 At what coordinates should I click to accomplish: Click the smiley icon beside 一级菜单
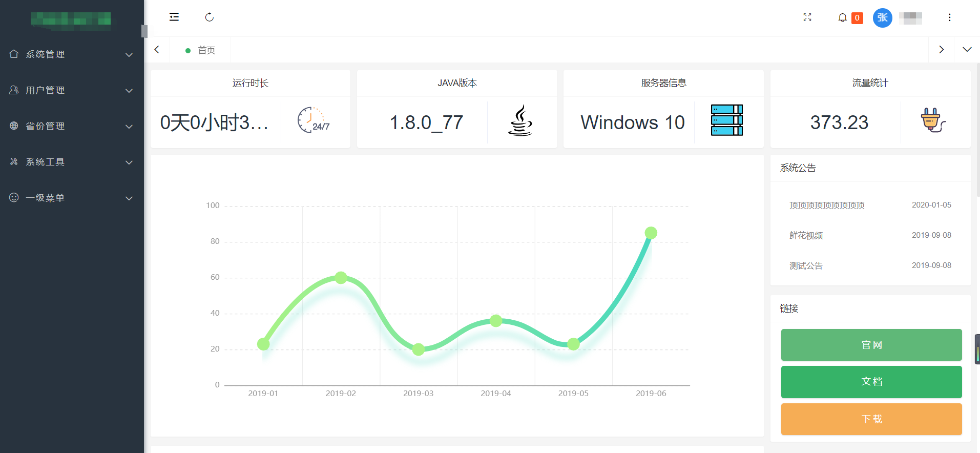coord(14,197)
